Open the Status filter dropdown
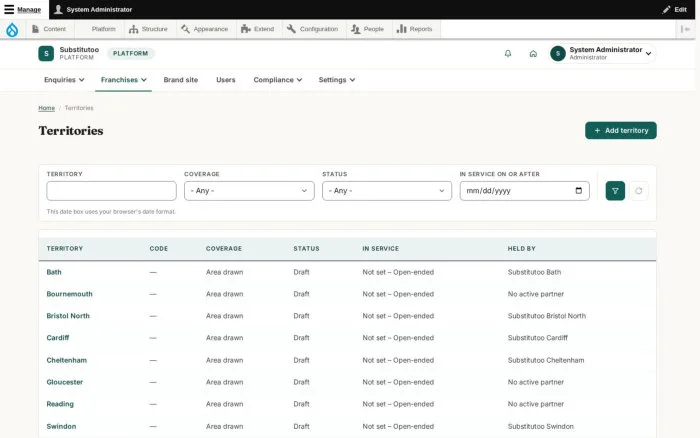Image resolution: width=700 pixels, height=438 pixels. tap(387, 191)
